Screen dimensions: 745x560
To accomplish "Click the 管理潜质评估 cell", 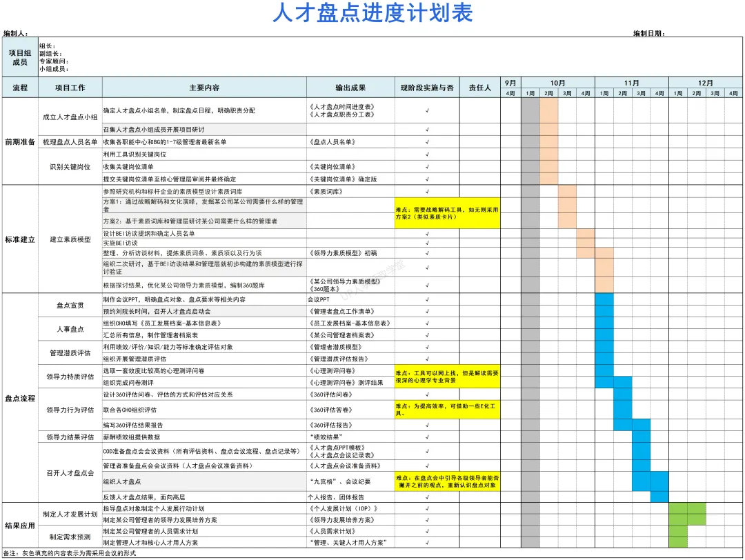I will tap(70, 353).
